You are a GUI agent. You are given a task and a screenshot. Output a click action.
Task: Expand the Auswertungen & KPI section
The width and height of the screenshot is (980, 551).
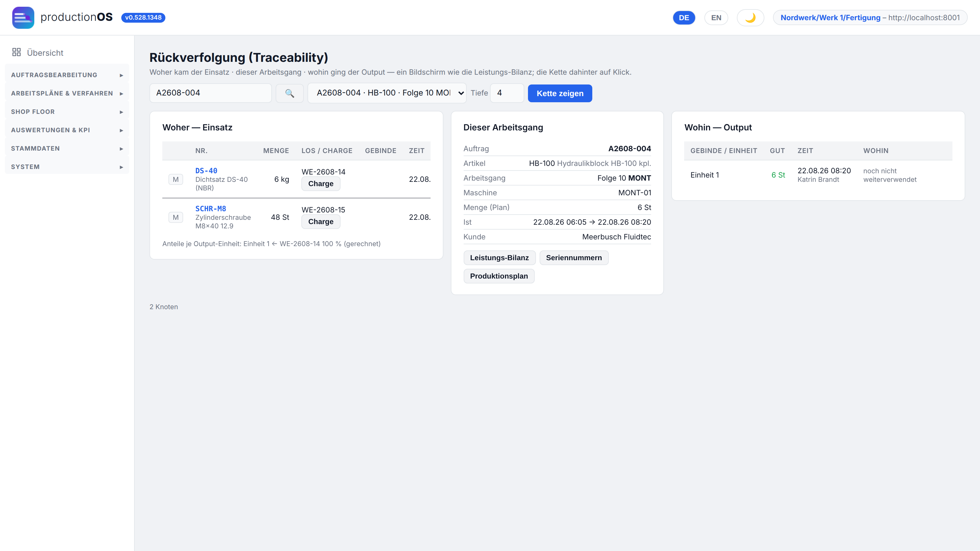tap(67, 130)
